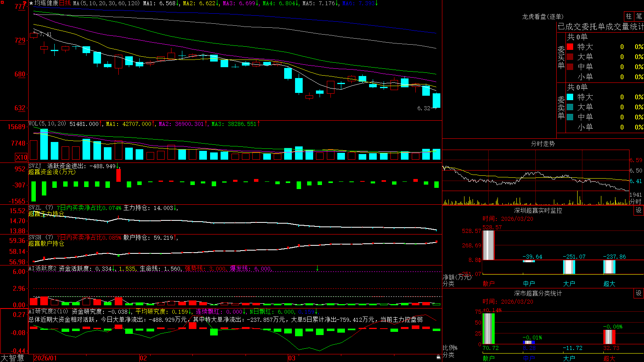Image resolution: width=644 pixels, height=362 pixels.
Task: Open 设 settings for 深圳超赢实时监控
Action: [639, 210]
